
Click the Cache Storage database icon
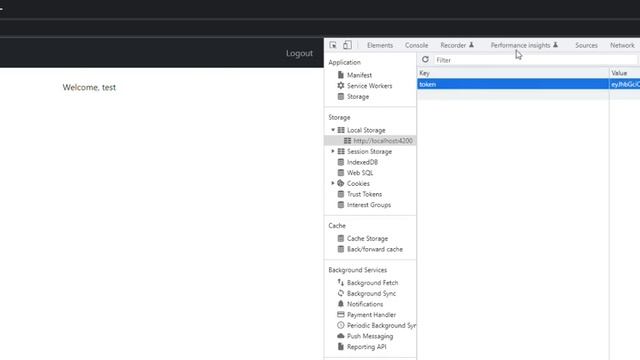(x=341, y=238)
